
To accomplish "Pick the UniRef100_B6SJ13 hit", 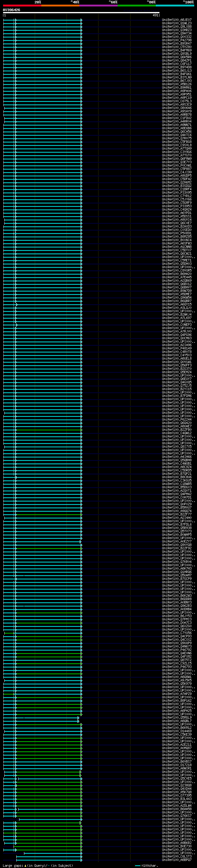I will click(x=177, y=71).
